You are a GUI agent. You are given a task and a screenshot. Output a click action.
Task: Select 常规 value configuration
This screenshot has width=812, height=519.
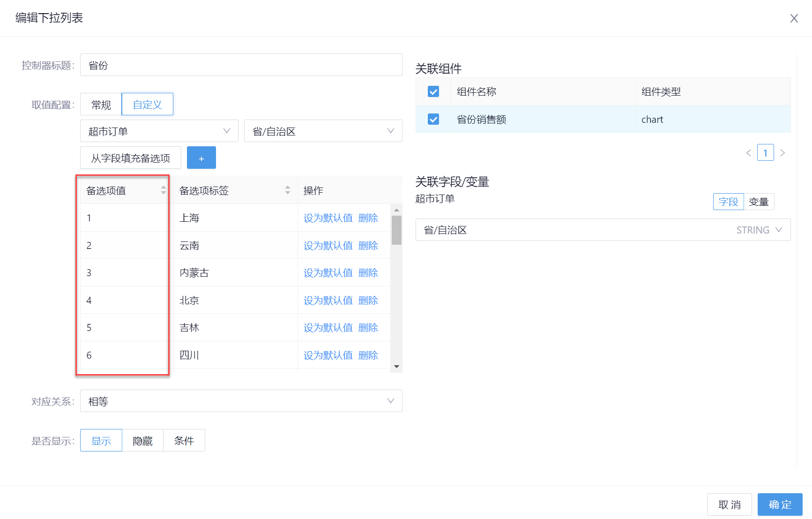pos(101,104)
